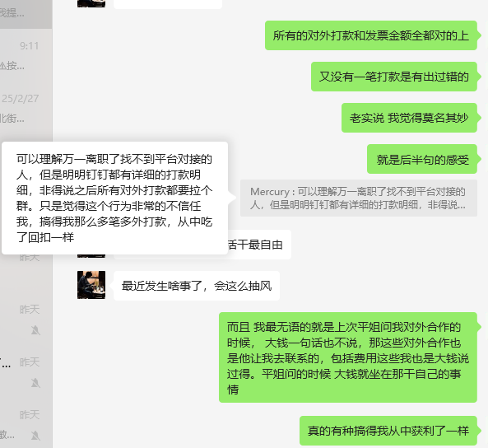Screen dimensions: 488x448
Task: Click the received message 最近发生啥事了，会这么抽风
Action: coord(197,286)
